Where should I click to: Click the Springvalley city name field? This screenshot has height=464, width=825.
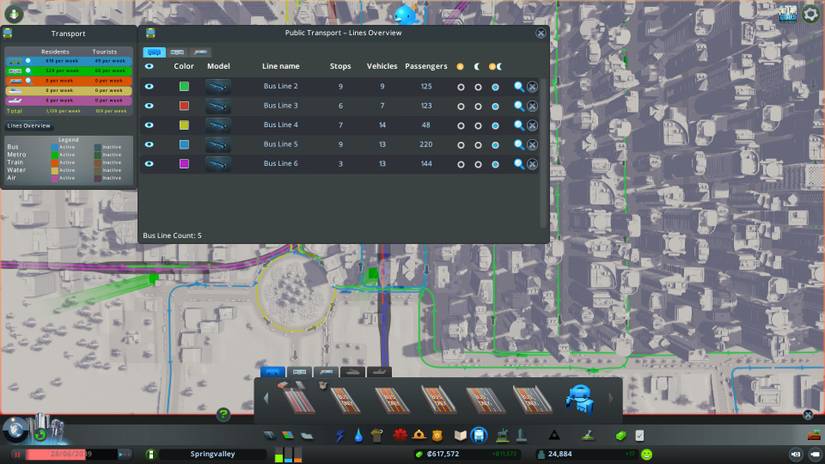click(213, 454)
